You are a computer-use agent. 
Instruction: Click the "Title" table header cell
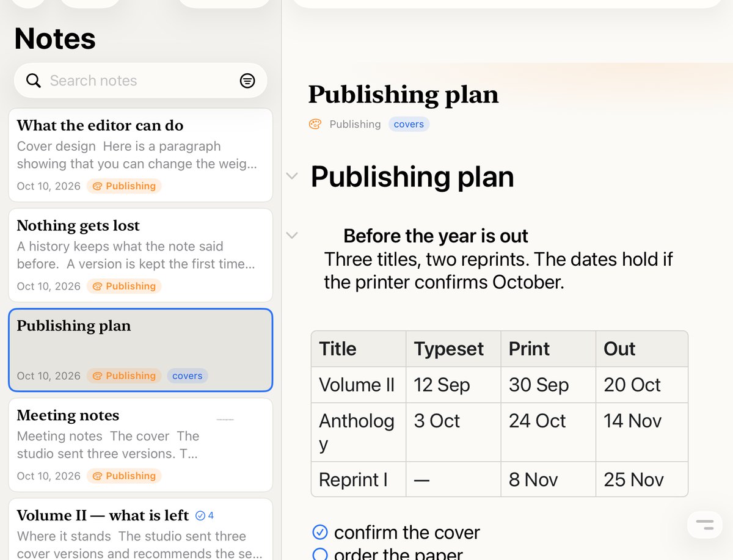(359, 349)
